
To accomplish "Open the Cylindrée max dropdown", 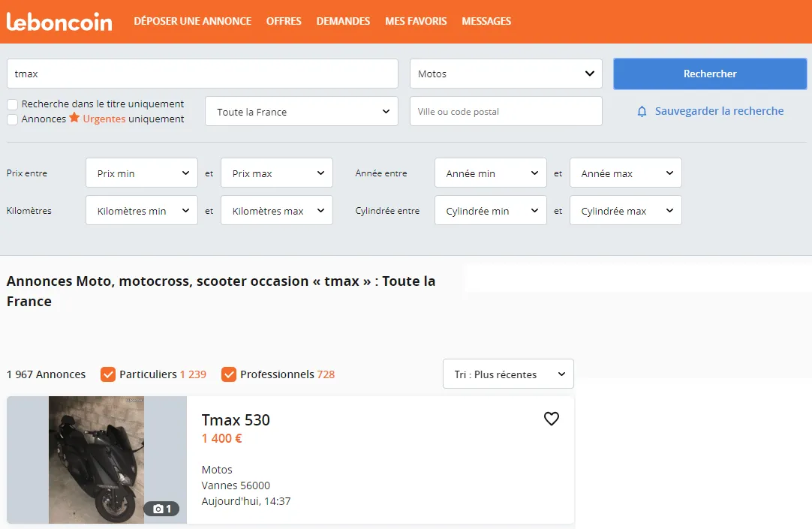I will [626, 210].
